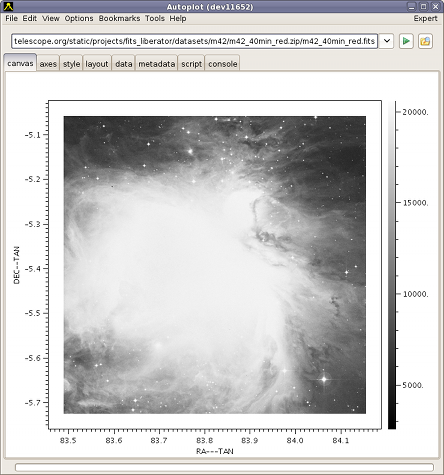Click the Expert mode label

click(x=425, y=19)
